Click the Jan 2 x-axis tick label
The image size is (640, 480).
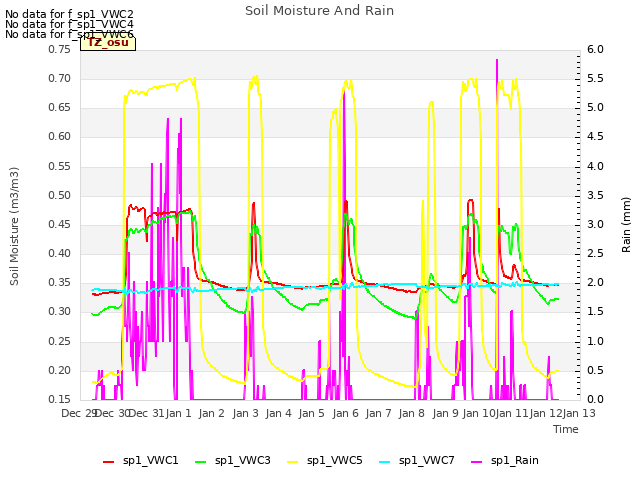click(x=212, y=413)
